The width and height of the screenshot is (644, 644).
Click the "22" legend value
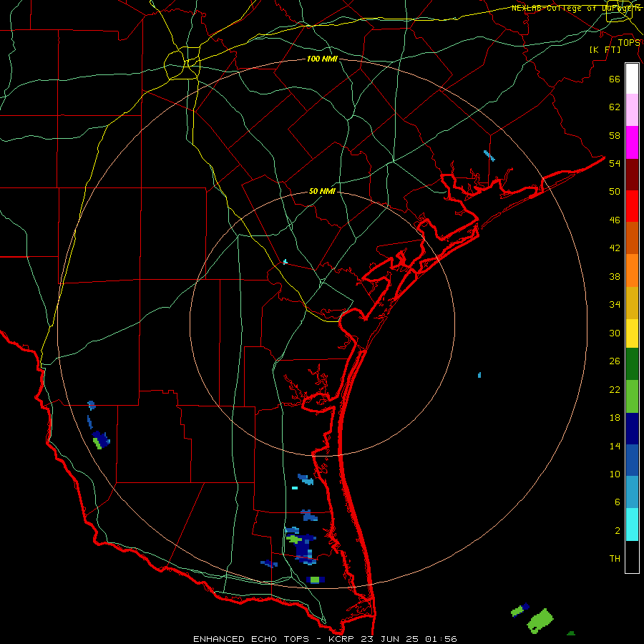[x=615, y=389]
